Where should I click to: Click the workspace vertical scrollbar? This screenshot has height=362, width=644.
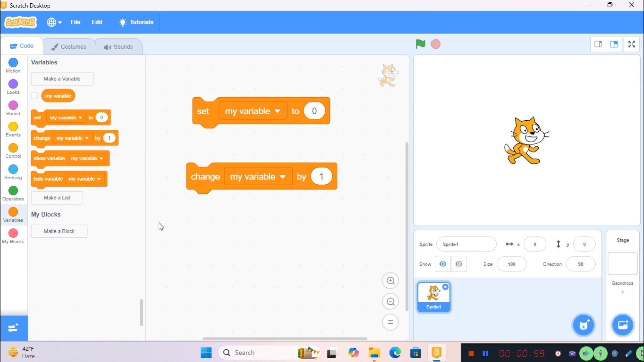click(x=407, y=227)
